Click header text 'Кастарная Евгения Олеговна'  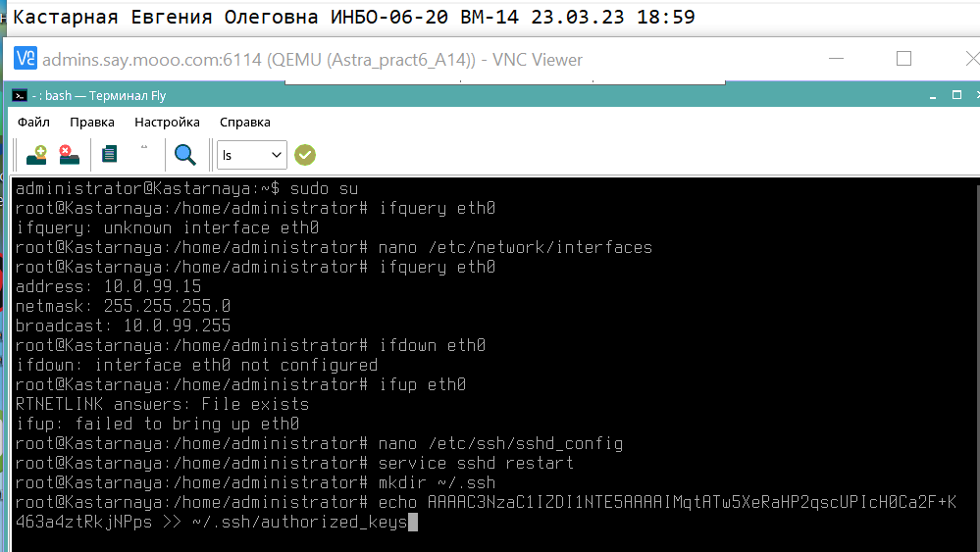165,17
